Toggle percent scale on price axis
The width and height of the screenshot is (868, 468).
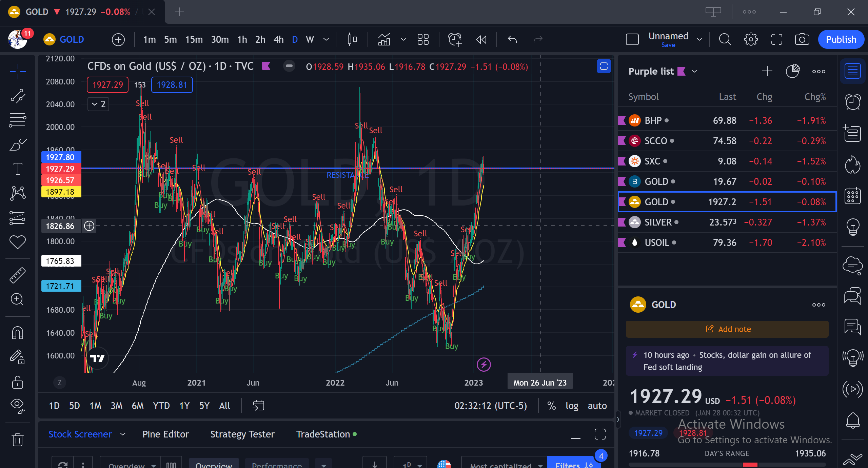(551, 406)
